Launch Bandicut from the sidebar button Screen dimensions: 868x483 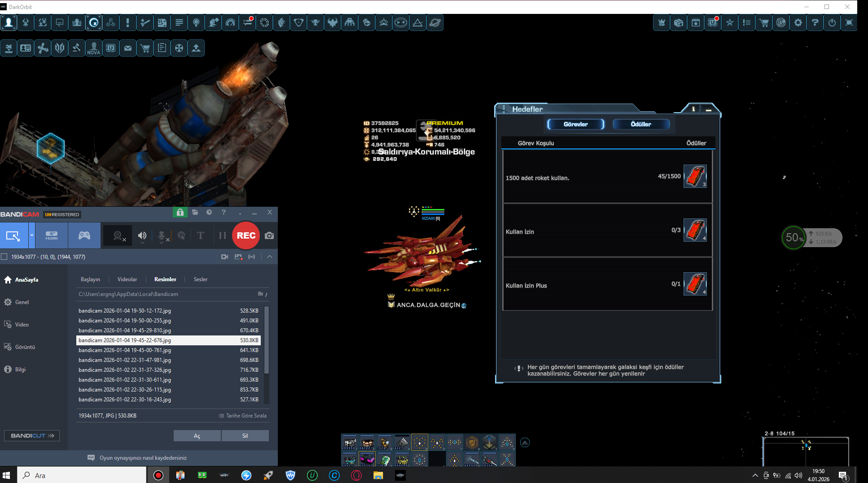pos(32,435)
